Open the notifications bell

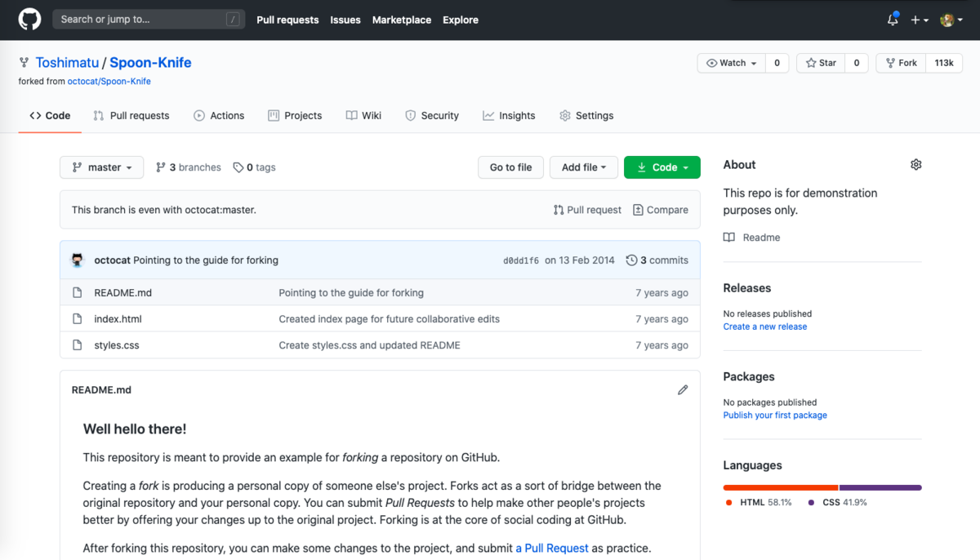pyautogui.click(x=893, y=20)
